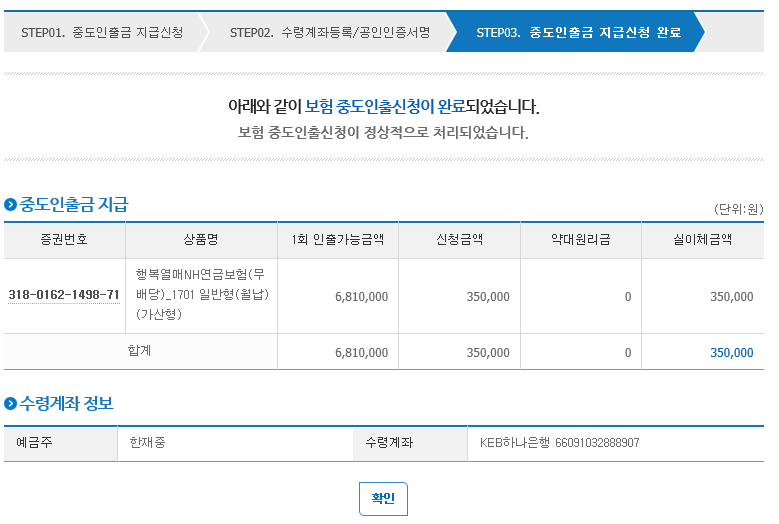Select the 1회 인출가능금액 column header
Screen dimensions: 779x524
coord(338,240)
